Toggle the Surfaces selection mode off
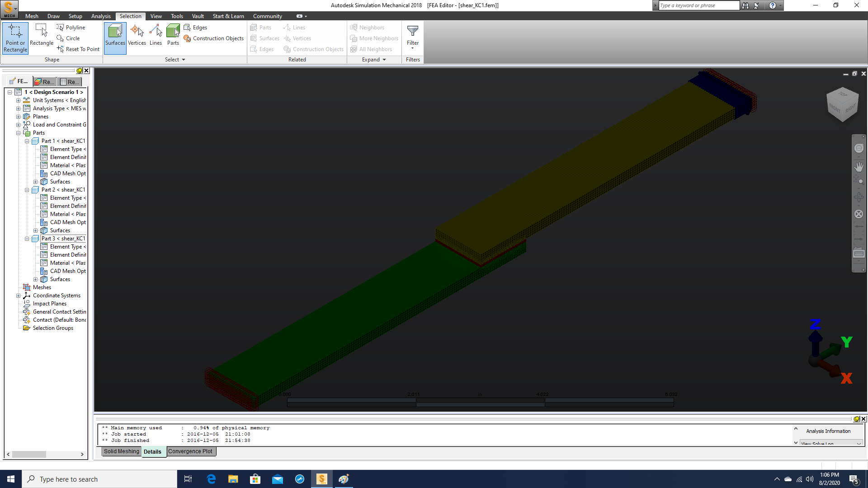Viewport: 868px width, 488px height. coord(115,35)
